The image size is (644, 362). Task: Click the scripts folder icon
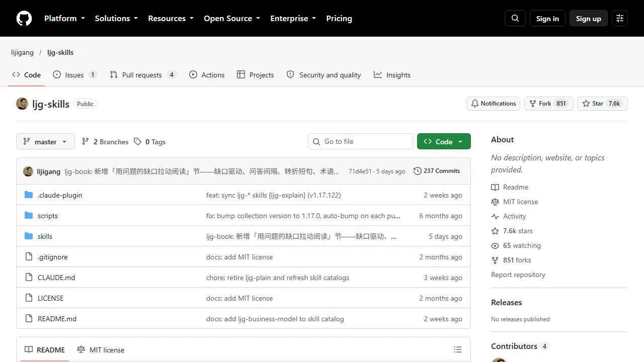[x=29, y=216]
